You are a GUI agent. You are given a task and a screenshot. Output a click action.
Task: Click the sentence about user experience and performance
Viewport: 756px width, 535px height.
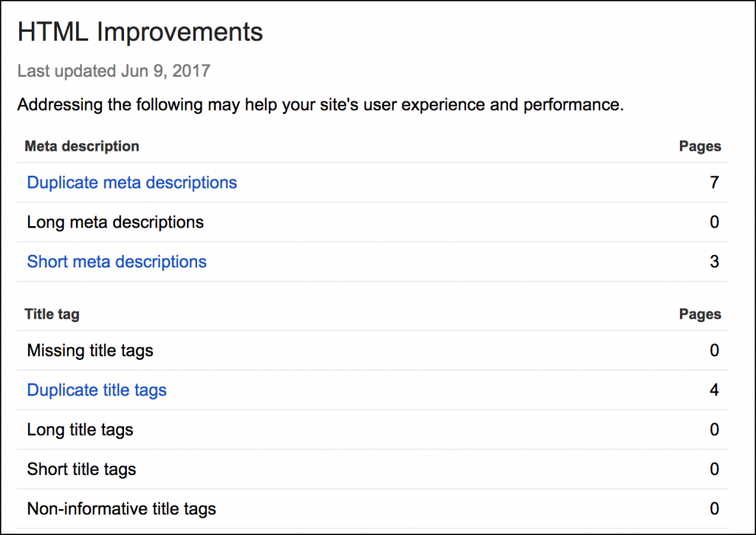[320, 105]
